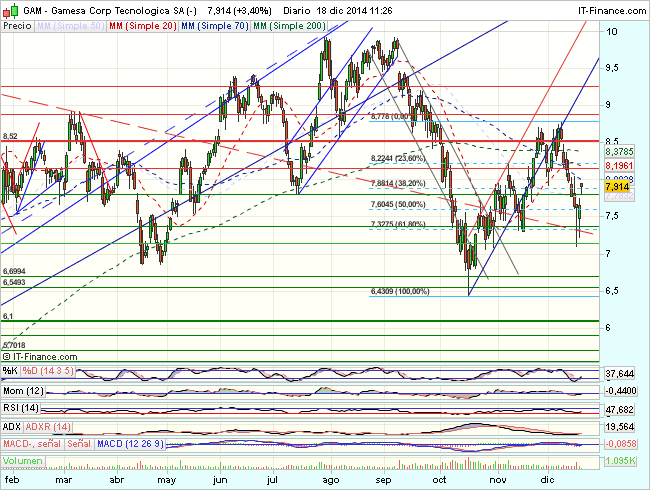The image size is (650, 490).
Task: Click the stochastic value 37,644
Action: 620,374
